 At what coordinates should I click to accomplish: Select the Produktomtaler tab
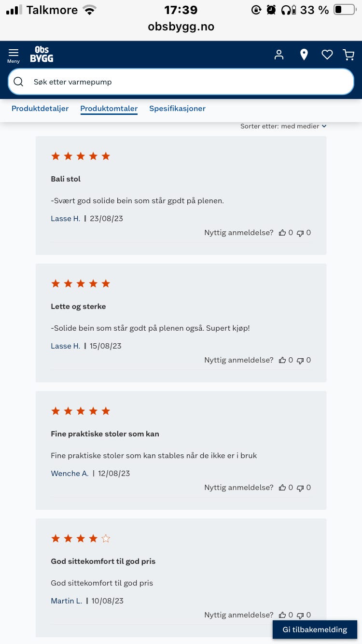point(109,109)
